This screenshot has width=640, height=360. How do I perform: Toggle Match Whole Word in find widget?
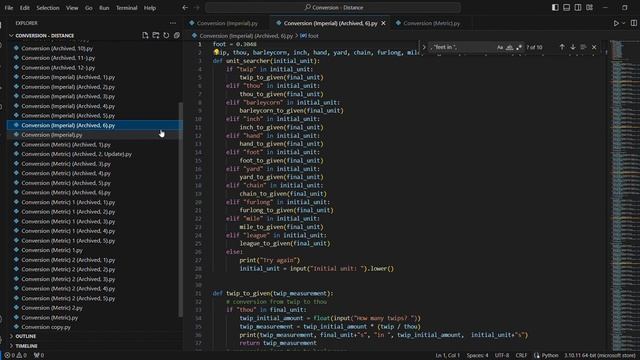pyautogui.click(x=509, y=47)
